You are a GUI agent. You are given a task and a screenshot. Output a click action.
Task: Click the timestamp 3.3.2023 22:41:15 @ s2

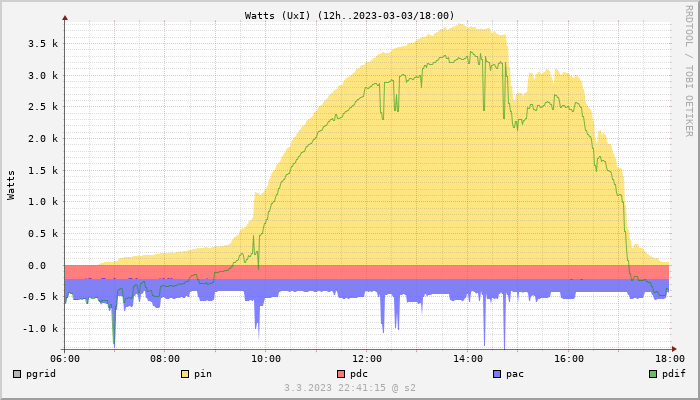pyautogui.click(x=350, y=388)
